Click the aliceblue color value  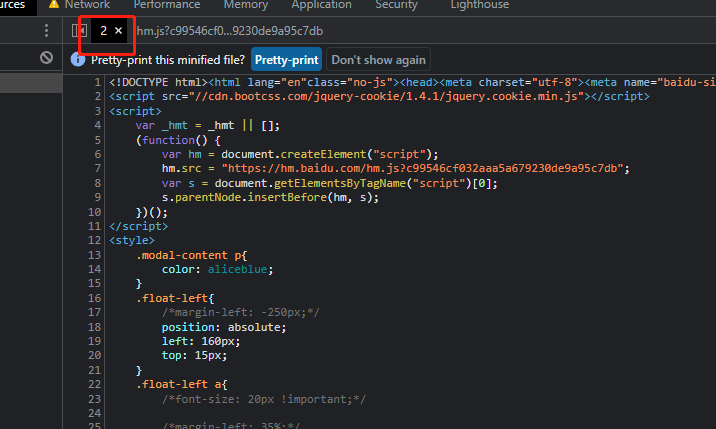click(x=237, y=269)
